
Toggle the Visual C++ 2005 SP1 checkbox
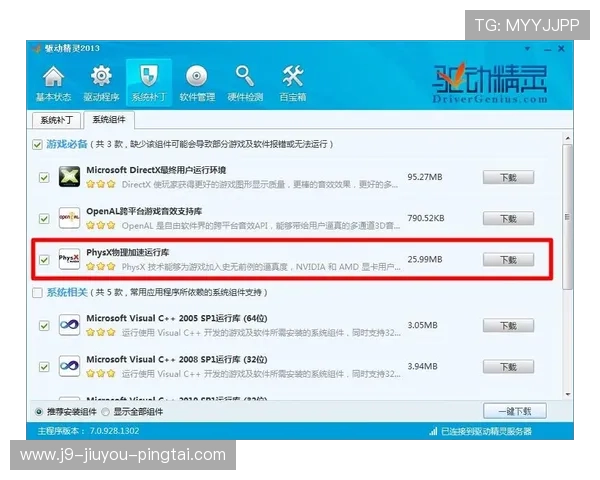point(44,326)
